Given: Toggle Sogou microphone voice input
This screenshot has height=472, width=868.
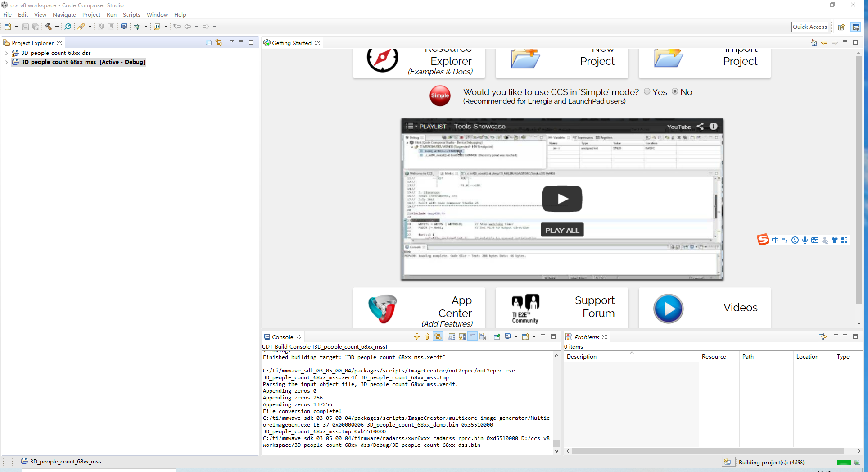Looking at the screenshot, I should click(x=805, y=240).
